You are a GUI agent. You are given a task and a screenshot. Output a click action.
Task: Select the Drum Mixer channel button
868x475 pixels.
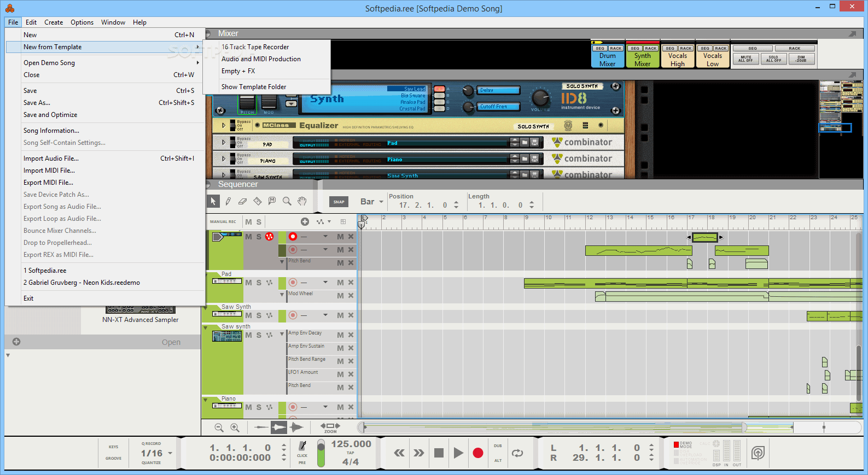(x=608, y=60)
